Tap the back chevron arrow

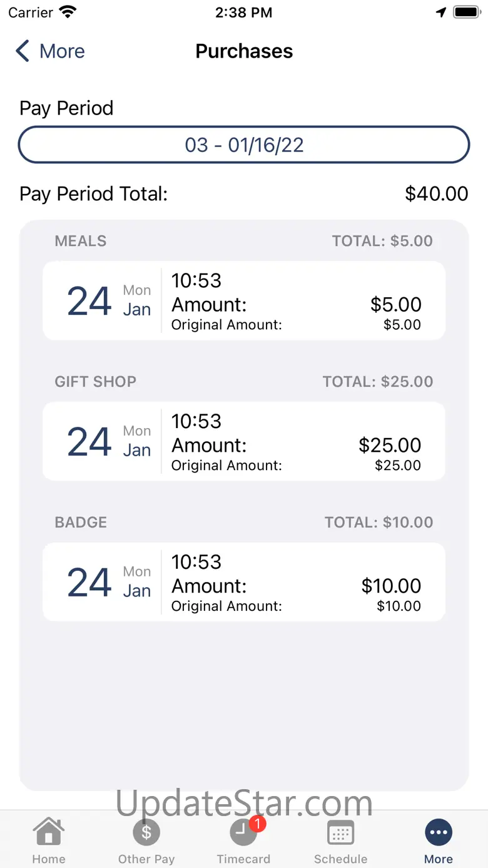pos(23,51)
